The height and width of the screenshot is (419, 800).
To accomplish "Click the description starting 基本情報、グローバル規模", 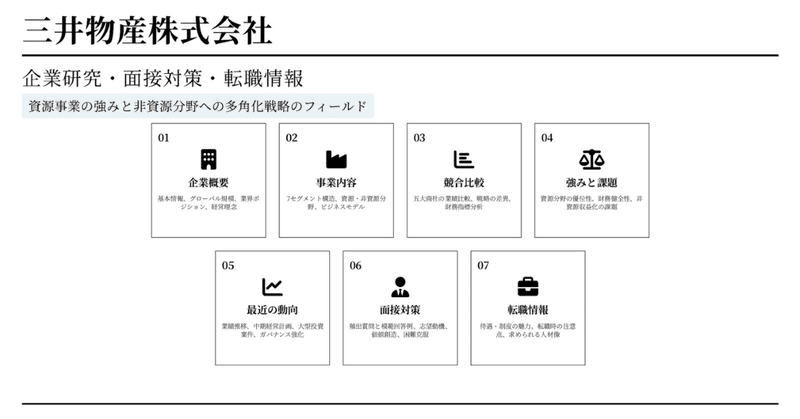I will click(x=208, y=203).
